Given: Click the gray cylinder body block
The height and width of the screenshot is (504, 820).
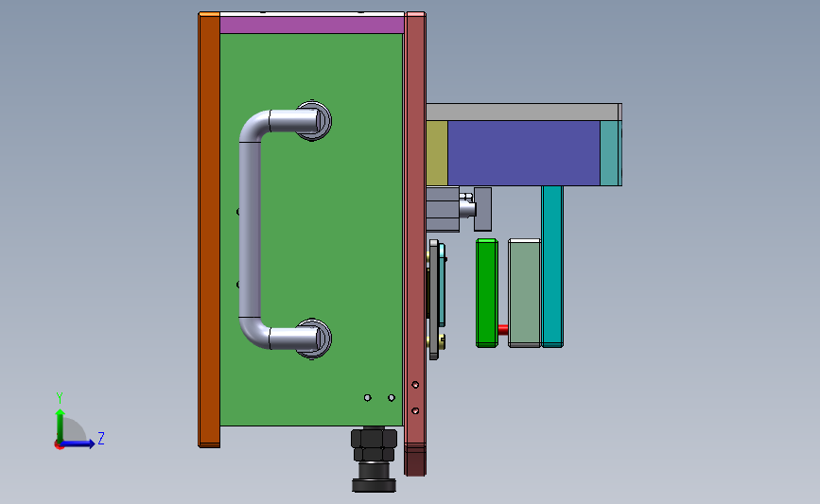Looking at the screenshot, I should 443,209.
